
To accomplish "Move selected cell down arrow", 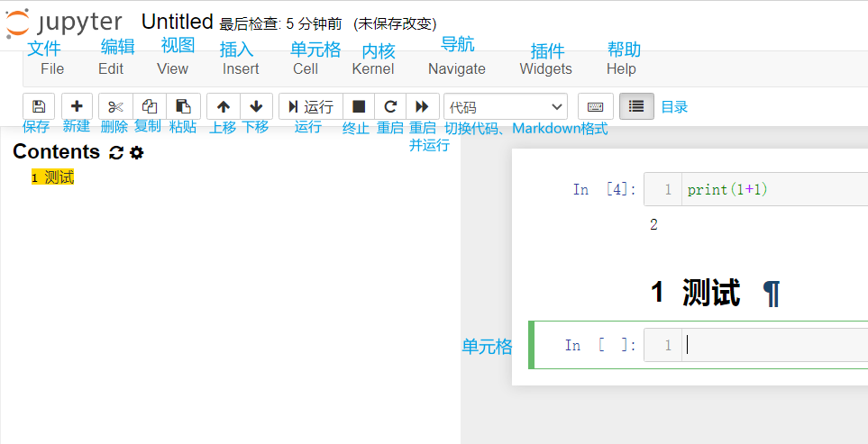I will pyautogui.click(x=256, y=106).
